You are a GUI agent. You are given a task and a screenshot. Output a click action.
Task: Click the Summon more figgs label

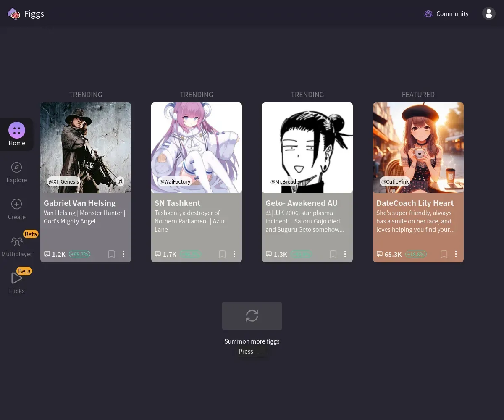252,341
